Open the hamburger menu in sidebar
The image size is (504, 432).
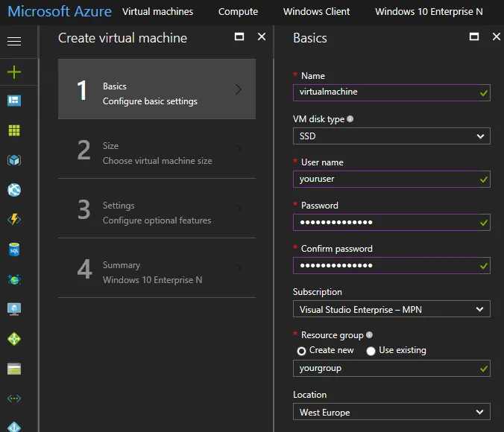click(14, 41)
